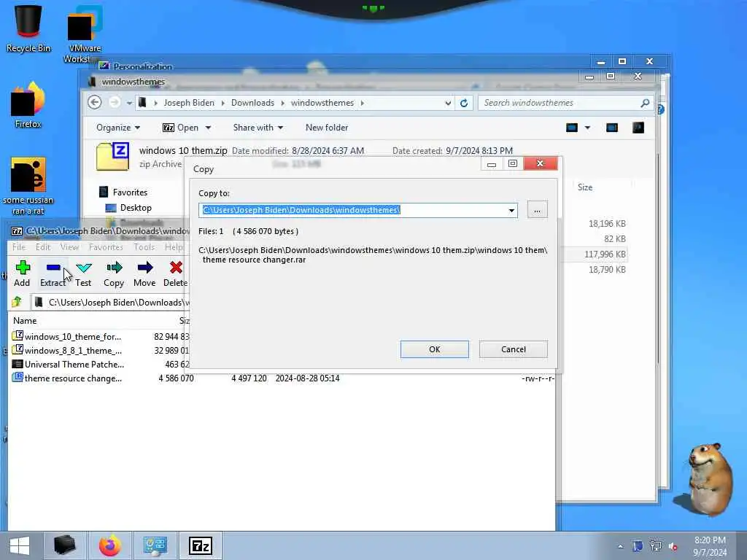Cancel the Copy dialog
Image resolution: width=747 pixels, height=560 pixels.
coord(513,349)
